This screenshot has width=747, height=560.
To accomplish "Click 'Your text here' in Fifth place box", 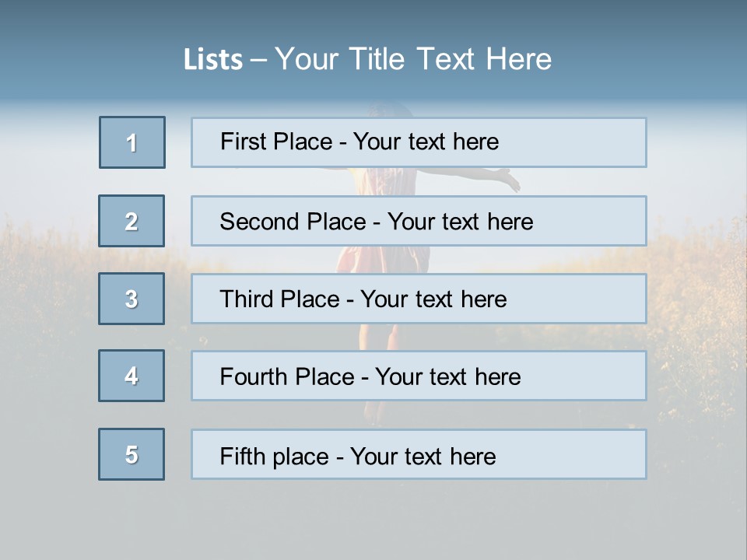I will coord(423,456).
